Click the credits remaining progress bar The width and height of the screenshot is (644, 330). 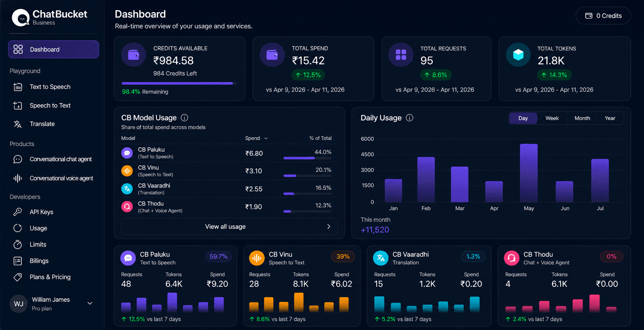[179, 83]
